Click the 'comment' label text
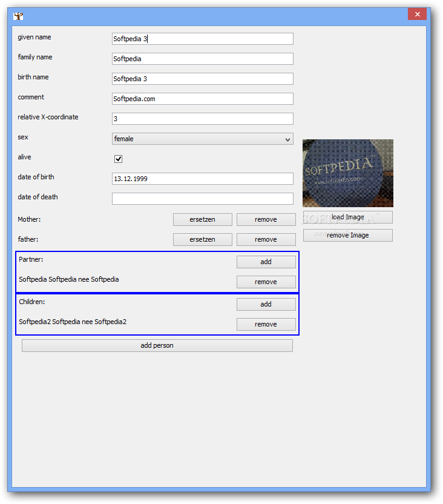 point(31,97)
